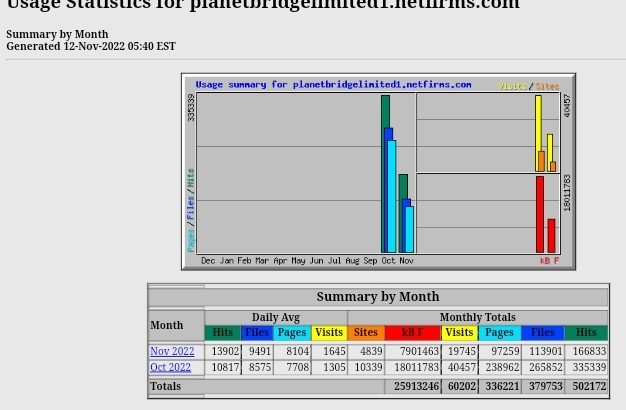Click the cyan Pages daily average header
This screenshot has width=626, height=410.
[x=292, y=333]
